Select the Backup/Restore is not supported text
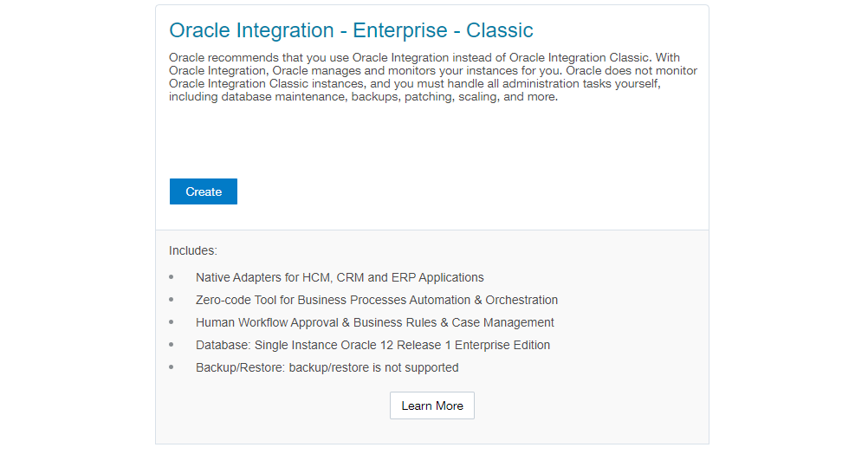Screen dimensions: 868x454 (327, 367)
